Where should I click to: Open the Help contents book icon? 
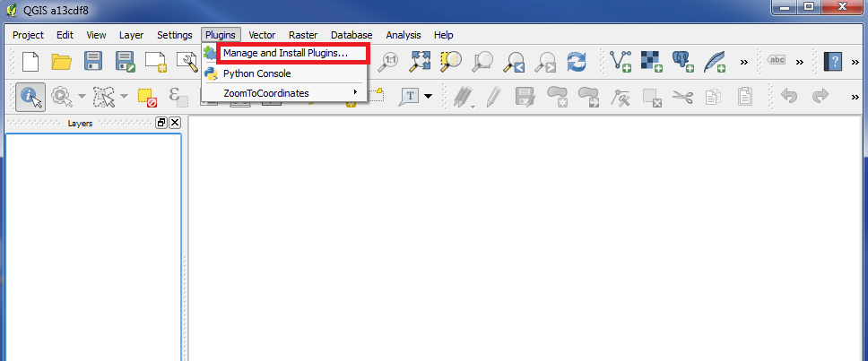[833, 61]
